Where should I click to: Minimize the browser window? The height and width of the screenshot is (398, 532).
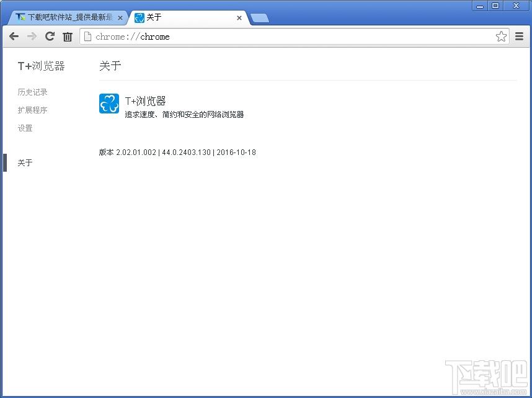pyautogui.click(x=480, y=6)
